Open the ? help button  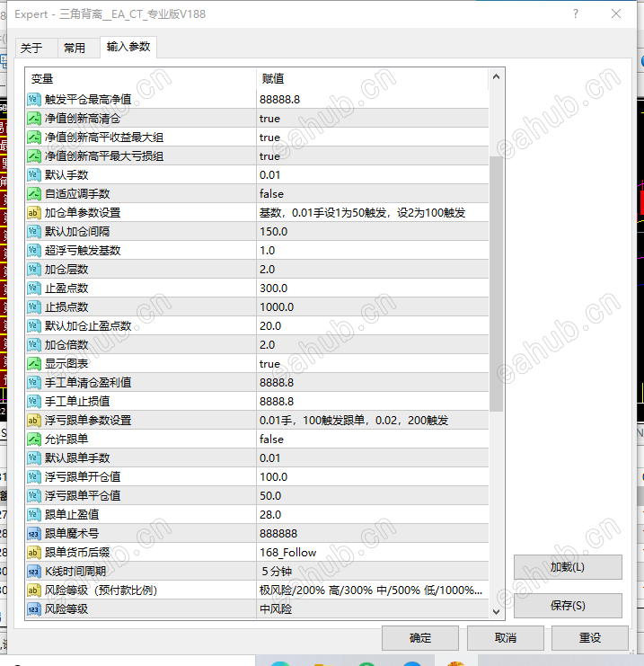576,14
